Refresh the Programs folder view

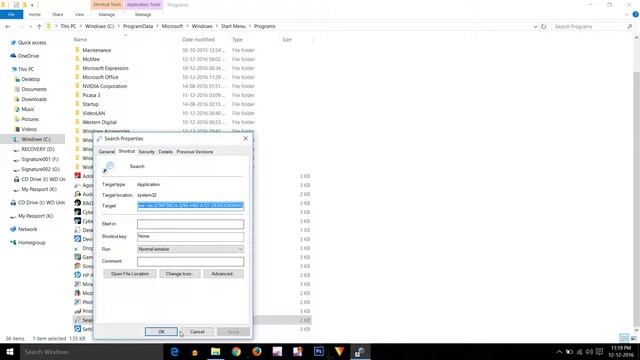(x=543, y=27)
